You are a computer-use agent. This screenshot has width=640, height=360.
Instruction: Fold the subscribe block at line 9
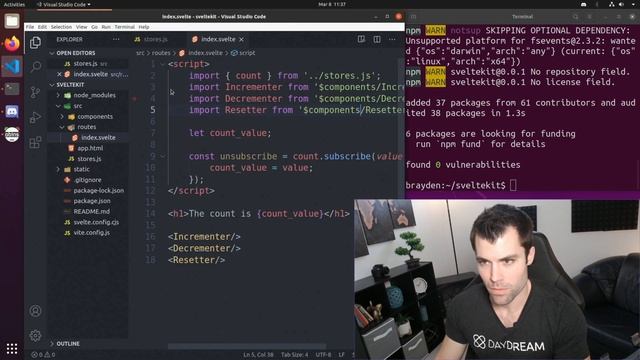click(x=162, y=156)
